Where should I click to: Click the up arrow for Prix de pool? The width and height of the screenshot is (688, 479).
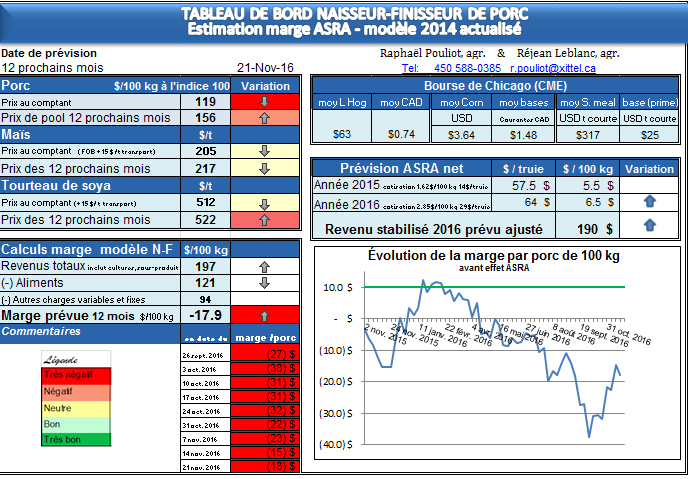coord(265,117)
